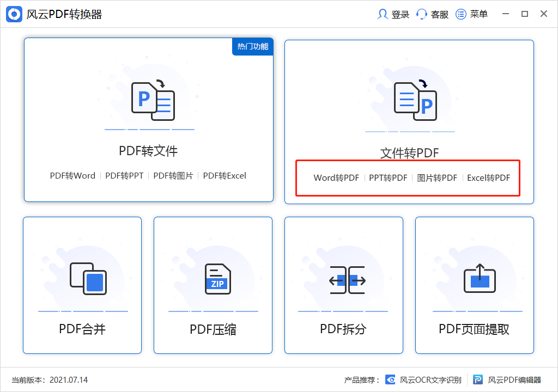The height and width of the screenshot is (392, 558).
Task: Click the PDF转文件 title text
Action: tap(148, 151)
